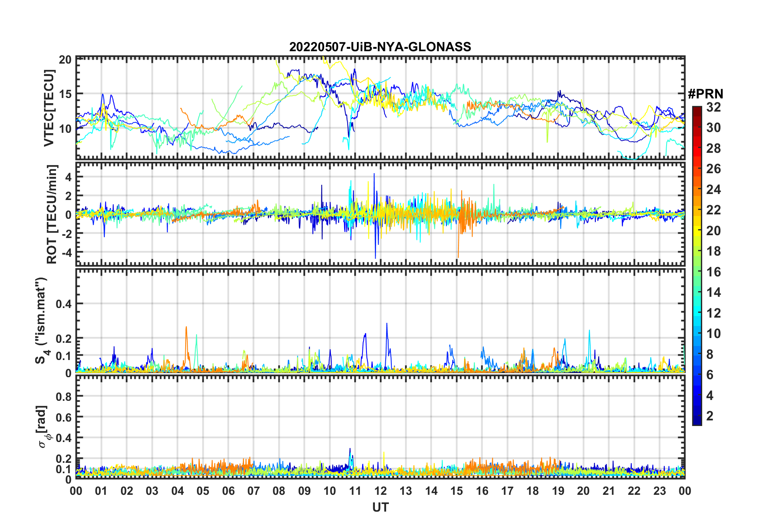Click hour 21 on the UT axis
Screen dimensions: 761x532
pyautogui.click(x=609, y=491)
